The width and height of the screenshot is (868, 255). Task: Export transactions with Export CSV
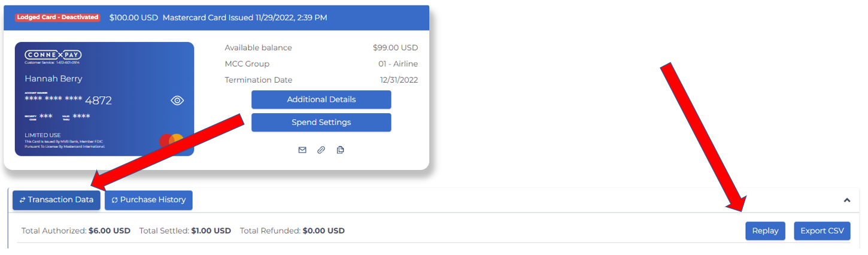point(822,231)
